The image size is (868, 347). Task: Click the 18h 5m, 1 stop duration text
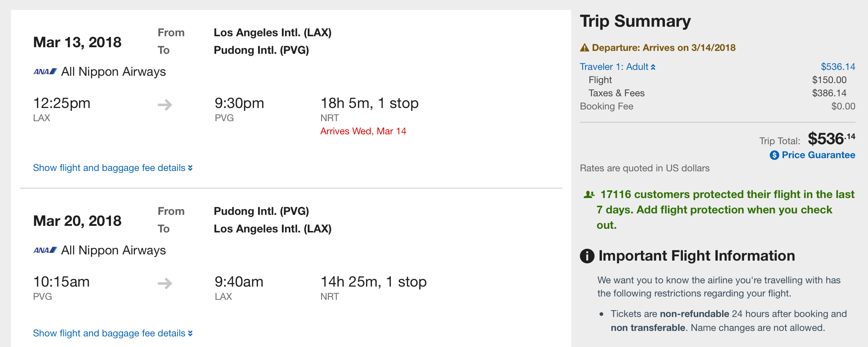coord(369,103)
